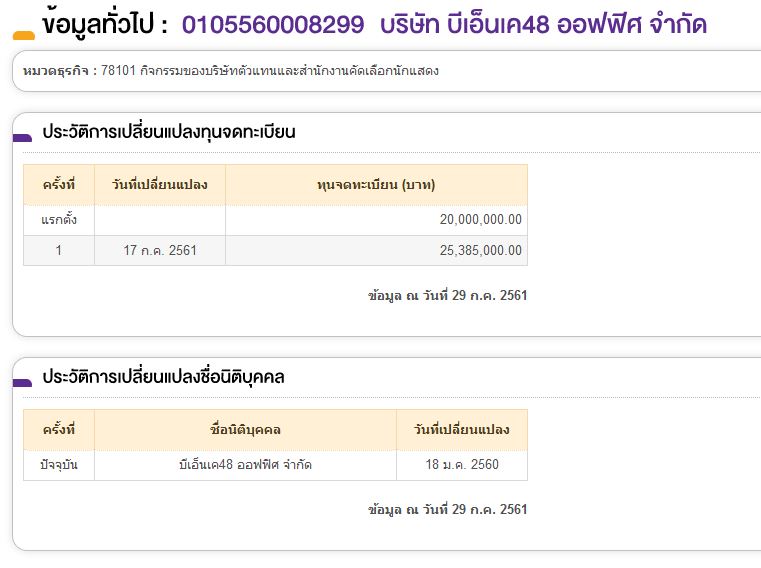
Task: Click the วันที่เปลี่ยนแปลง header in the name history table
Action: 462,430
